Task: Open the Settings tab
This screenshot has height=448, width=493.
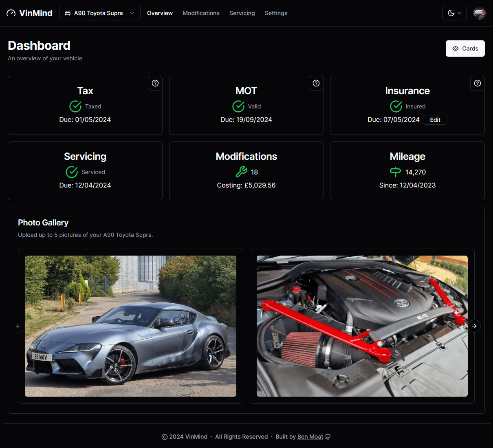Action: coord(276,13)
